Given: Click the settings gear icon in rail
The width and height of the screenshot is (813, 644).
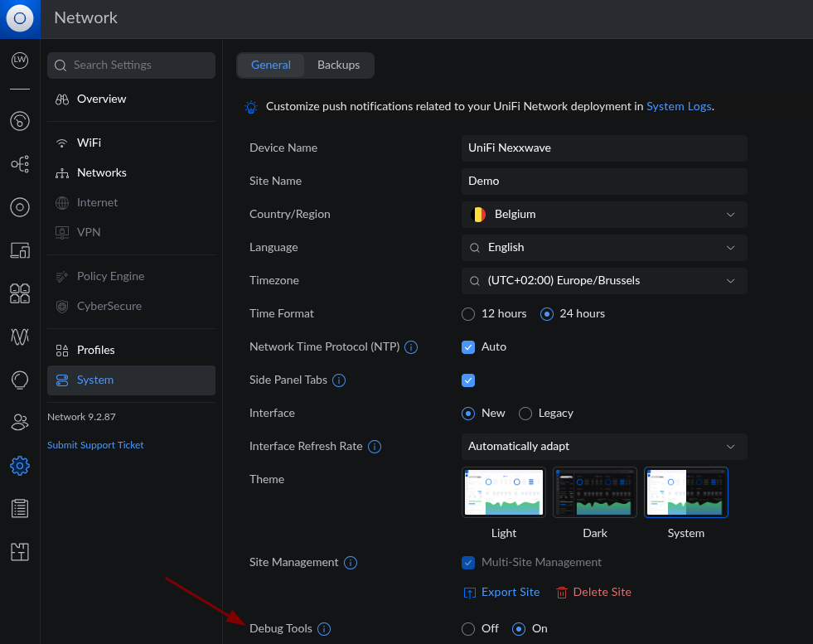Looking at the screenshot, I should pyautogui.click(x=20, y=466).
